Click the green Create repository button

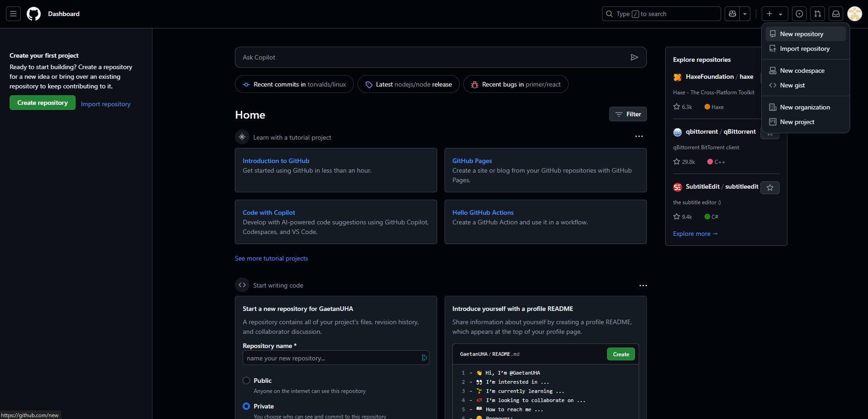click(43, 103)
